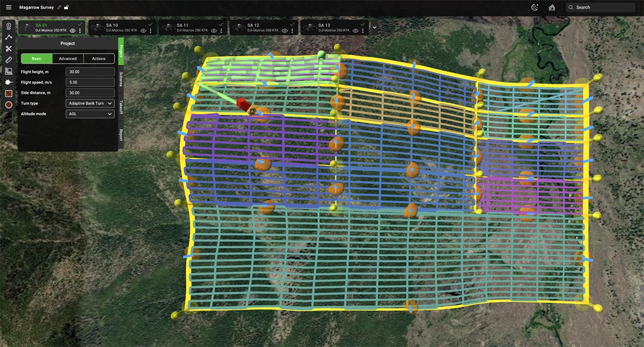Toggle visibility eye for SA 13
Viewport: 644px width, 347px height.
355,31
